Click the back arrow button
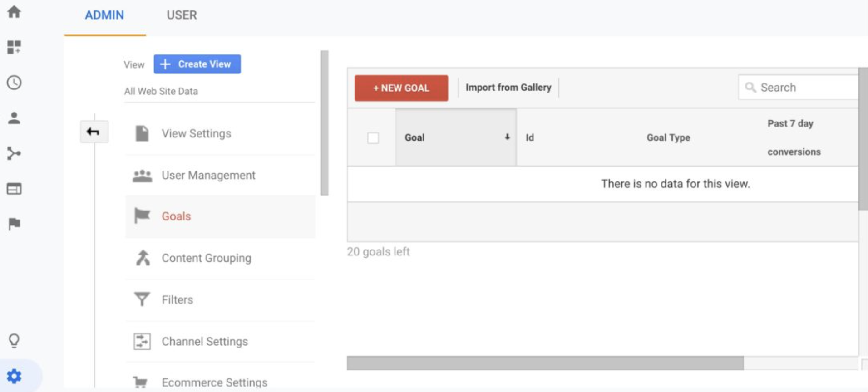Image resolution: width=868 pixels, height=392 pixels. [x=94, y=132]
